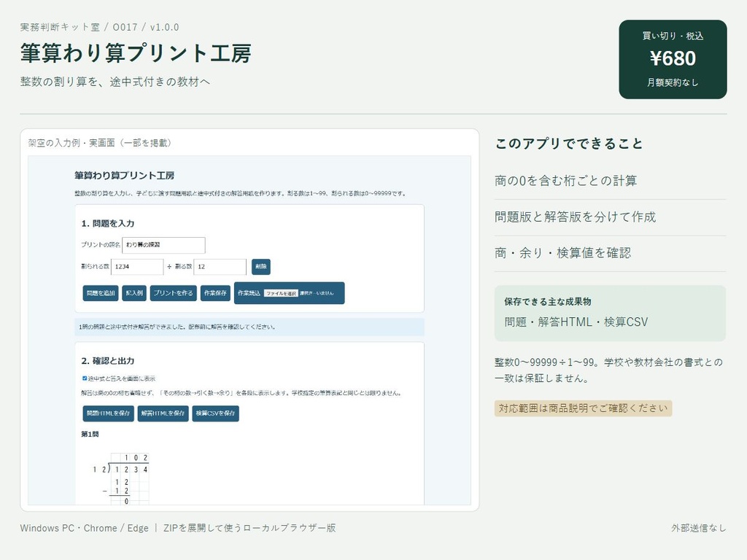Click the 筆算わり算プリント工房 page title
The height and width of the screenshot is (560, 747).
136,53
